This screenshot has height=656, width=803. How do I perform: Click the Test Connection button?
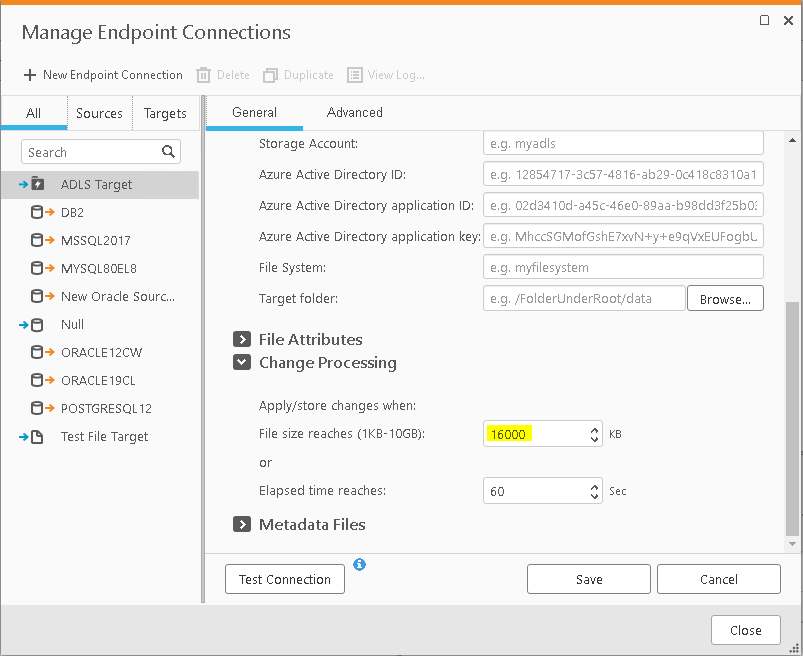(x=285, y=579)
